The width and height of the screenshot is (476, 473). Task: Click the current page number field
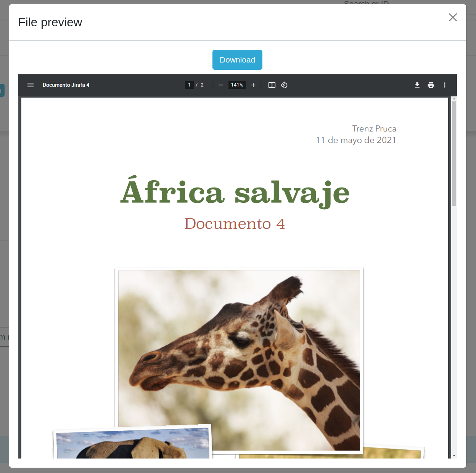pos(189,85)
